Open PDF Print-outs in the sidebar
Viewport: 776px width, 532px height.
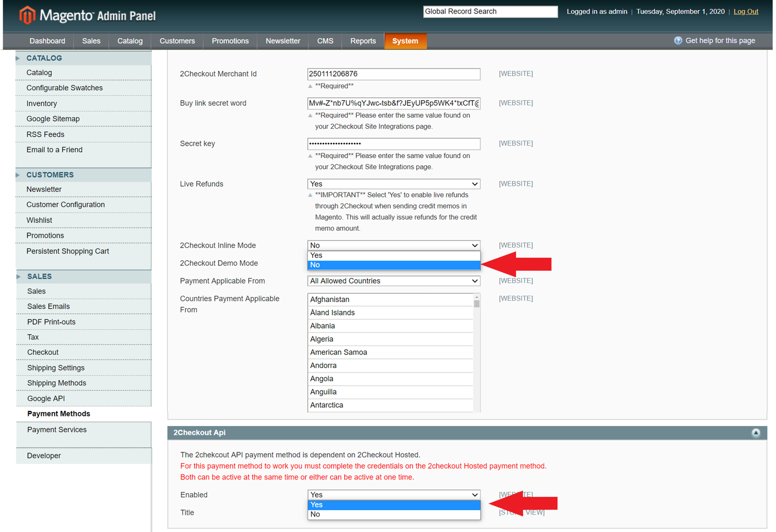pos(84,322)
